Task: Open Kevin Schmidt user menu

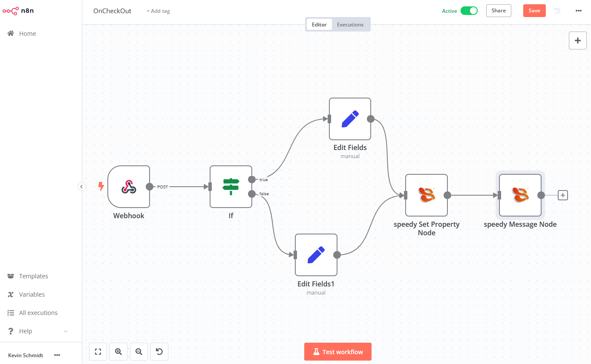Action: click(57, 355)
